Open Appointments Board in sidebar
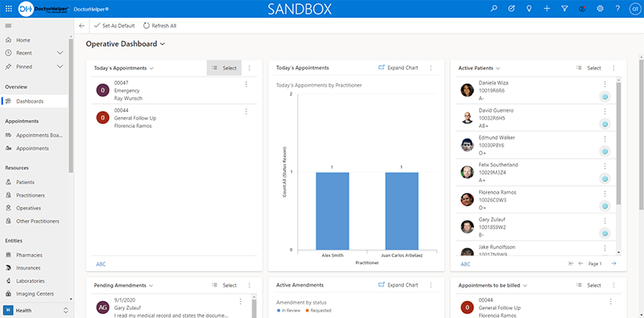644x318 pixels. (x=34, y=135)
